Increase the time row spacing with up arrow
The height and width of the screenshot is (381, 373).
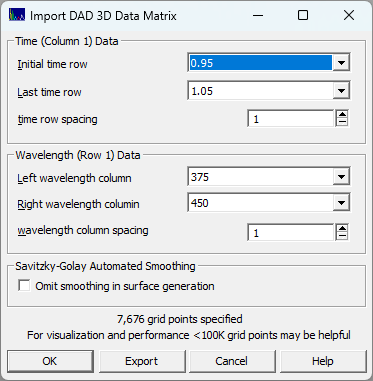coord(342,115)
